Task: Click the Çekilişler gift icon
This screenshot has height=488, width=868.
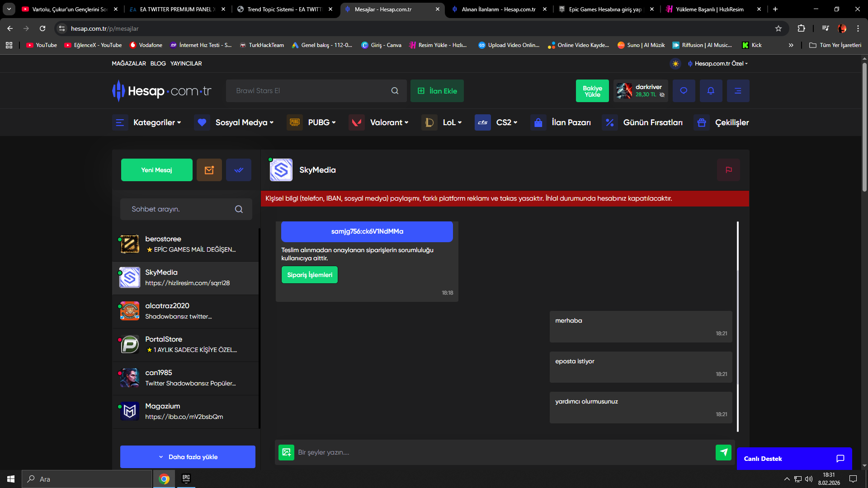Action: coord(702,122)
